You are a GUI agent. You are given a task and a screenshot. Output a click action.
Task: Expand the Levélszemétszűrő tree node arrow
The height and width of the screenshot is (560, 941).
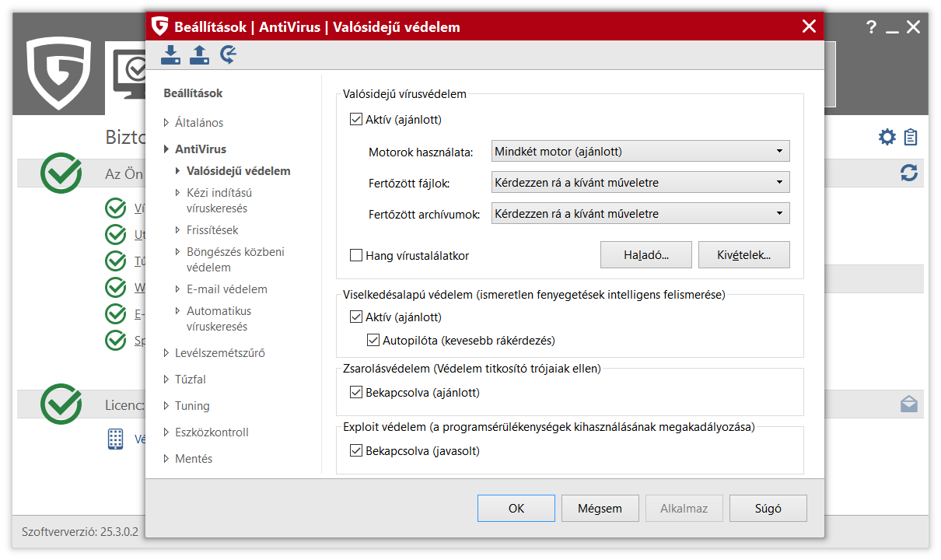pyautogui.click(x=166, y=353)
